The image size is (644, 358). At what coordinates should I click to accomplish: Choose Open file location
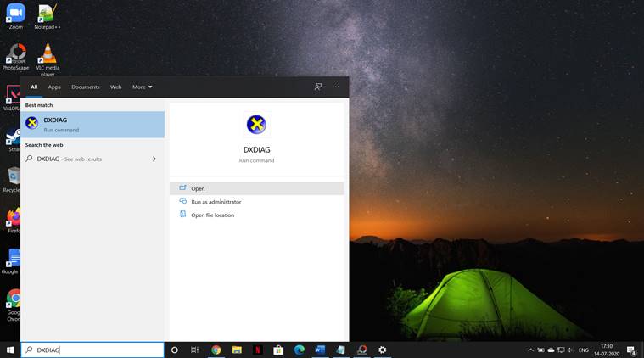[257, 215]
